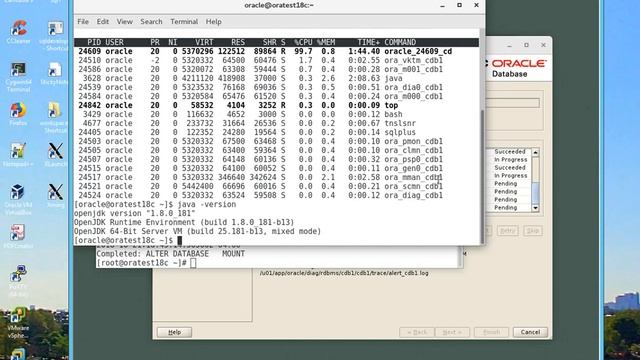Click the root@oratest18c prompt in back terminal
The height and width of the screenshot is (360, 640).
pyautogui.click(x=142, y=263)
